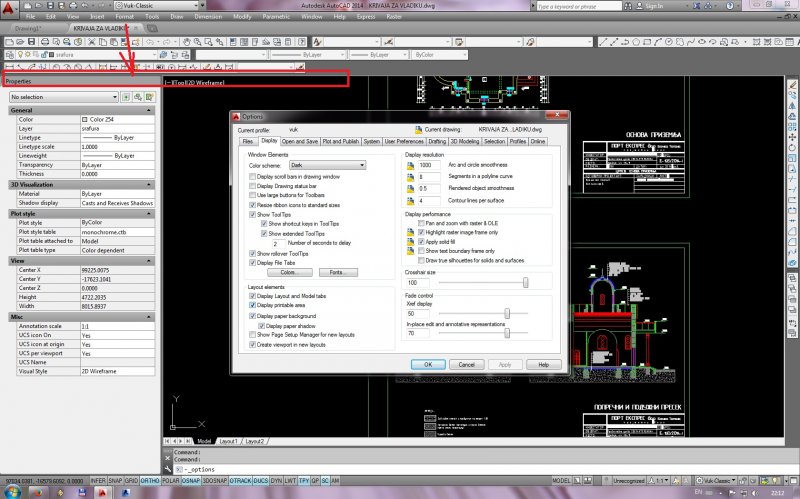
Task: Toggle OSNAP in the status bar
Action: [191, 481]
